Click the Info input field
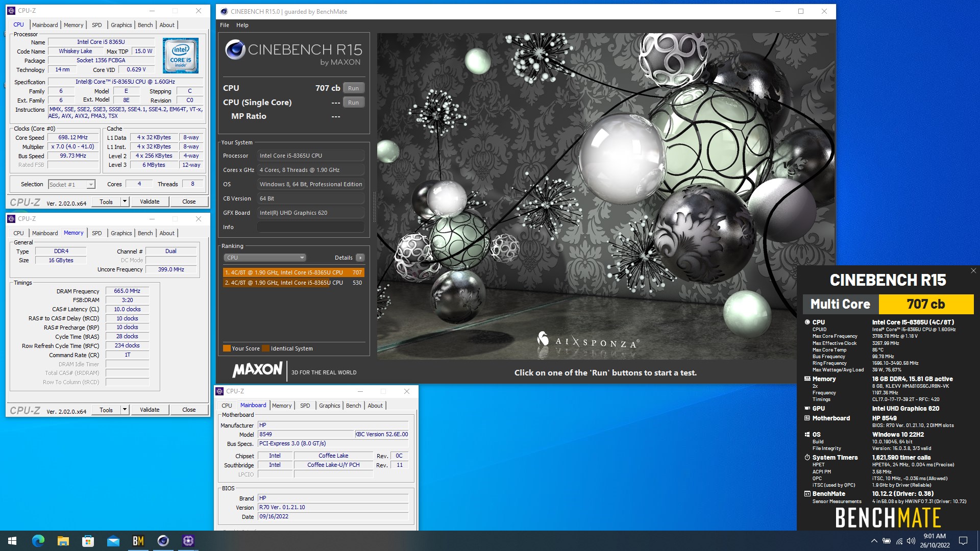980x551 pixels. click(x=311, y=227)
